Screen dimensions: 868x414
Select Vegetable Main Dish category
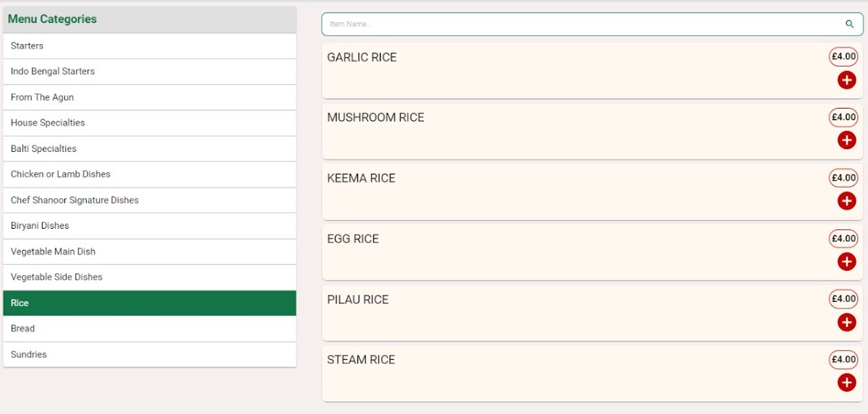pyautogui.click(x=149, y=251)
